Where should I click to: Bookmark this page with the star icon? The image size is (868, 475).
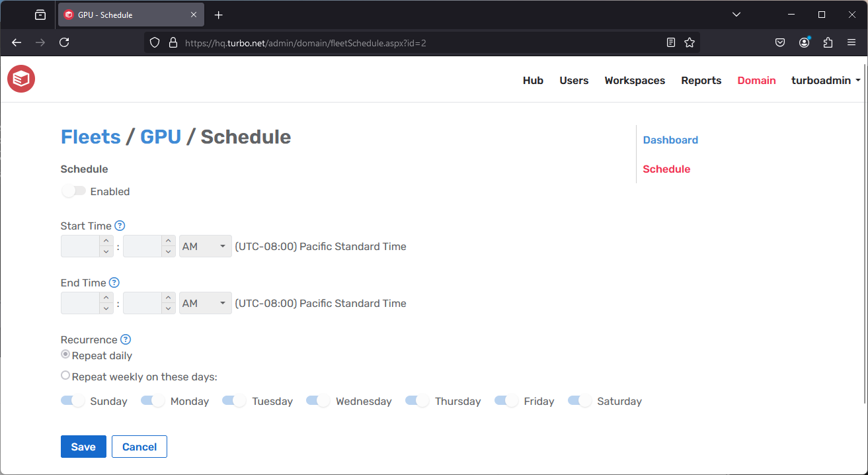(690, 42)
